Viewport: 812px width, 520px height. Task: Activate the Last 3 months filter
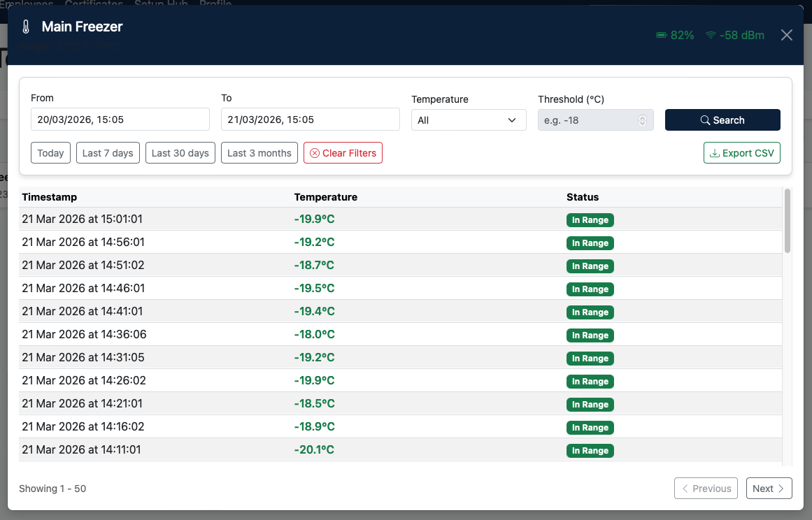[259, 152]
